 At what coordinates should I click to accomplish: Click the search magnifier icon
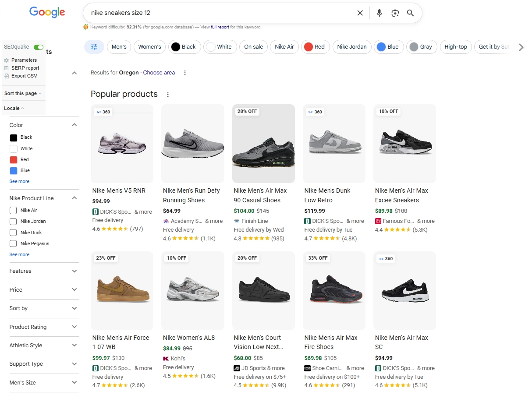tap(410, 13)
